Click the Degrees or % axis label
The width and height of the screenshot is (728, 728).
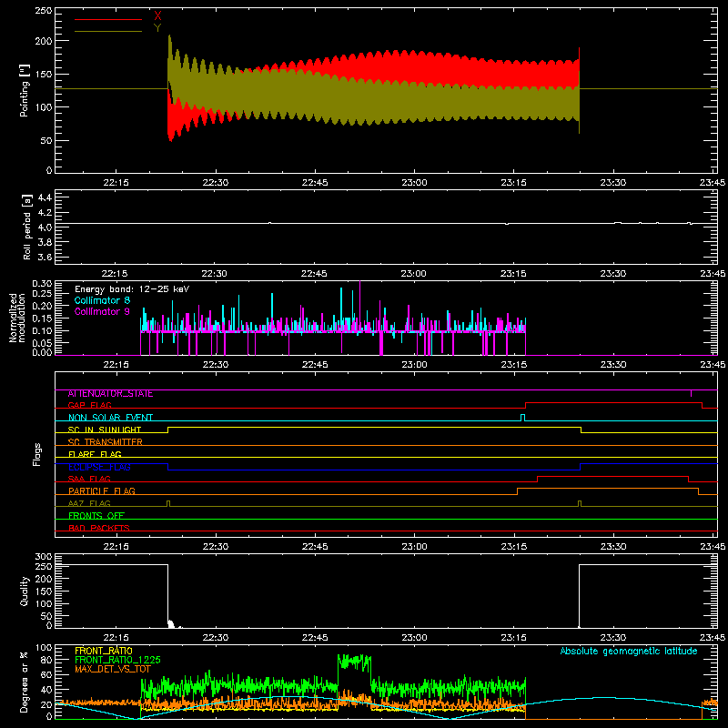pyautogui.click(x=25, y=682)
